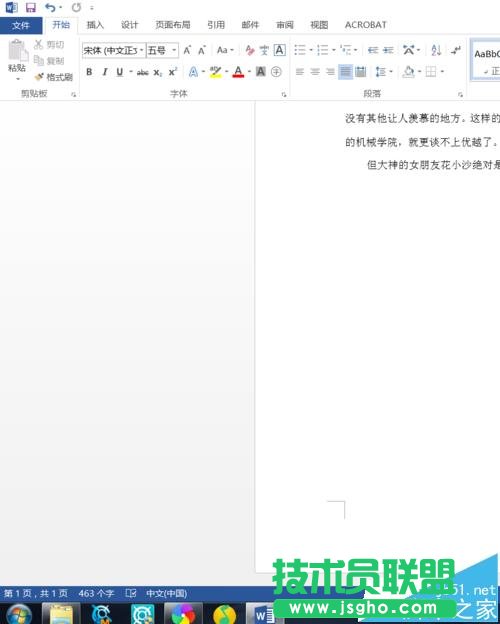
Task: Open Paragraph dialog launcher in 段落 group
Action: [461, 95]
